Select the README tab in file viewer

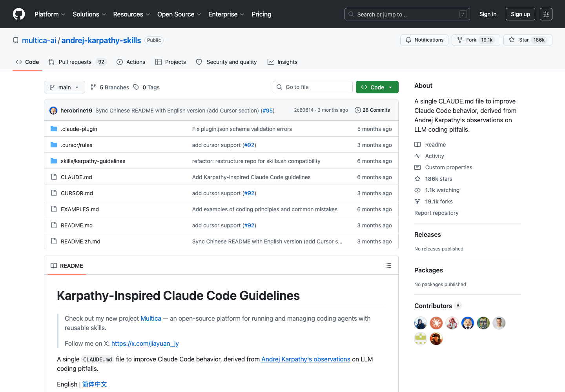[x=67, y=265]
